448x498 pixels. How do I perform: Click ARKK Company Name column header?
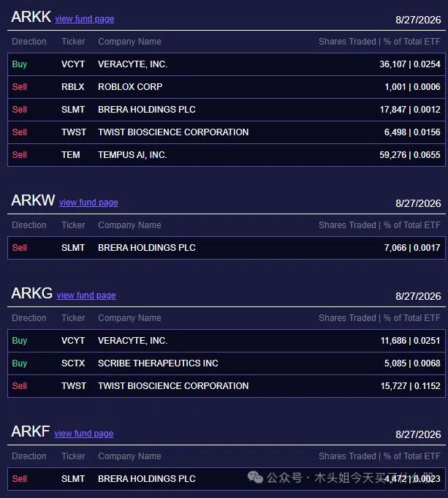click(129, 42)
